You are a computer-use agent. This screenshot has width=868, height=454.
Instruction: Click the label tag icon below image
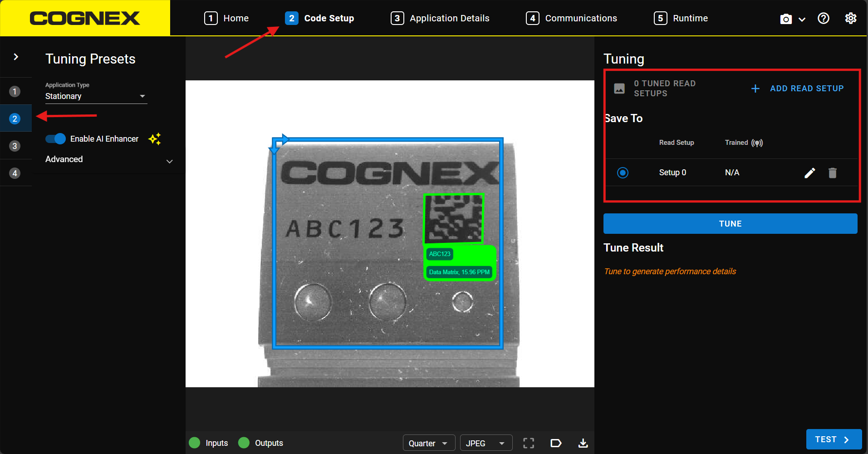556,443
